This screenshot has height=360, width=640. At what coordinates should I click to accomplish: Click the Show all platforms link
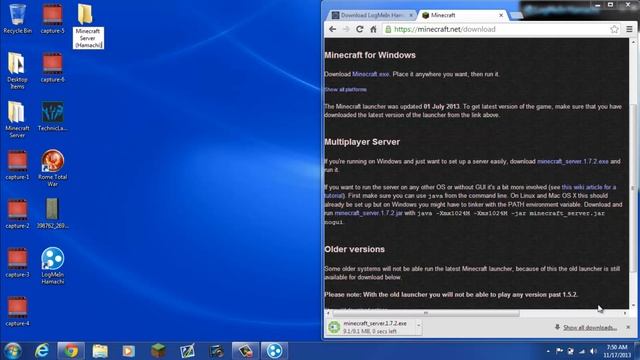click(x=345, y=89)
